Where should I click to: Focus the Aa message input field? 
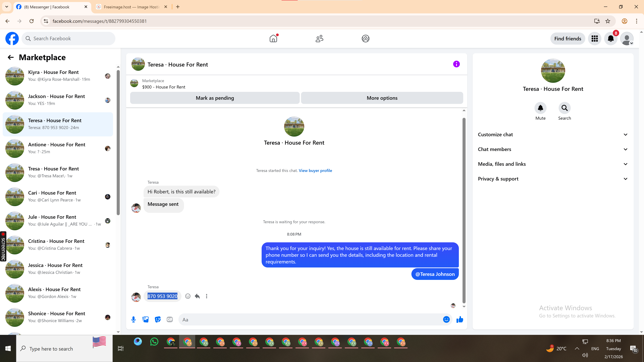[310, 320]
